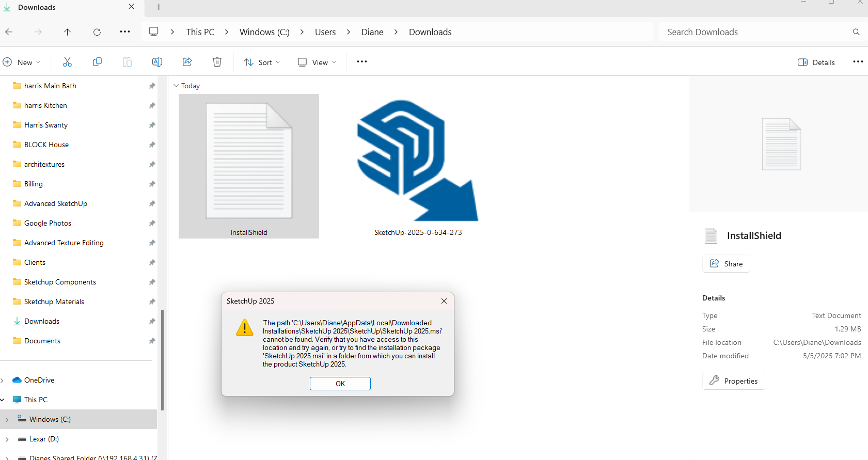Close the Downloads tab
The image size is (868, 460).
(x=131, y=7)
